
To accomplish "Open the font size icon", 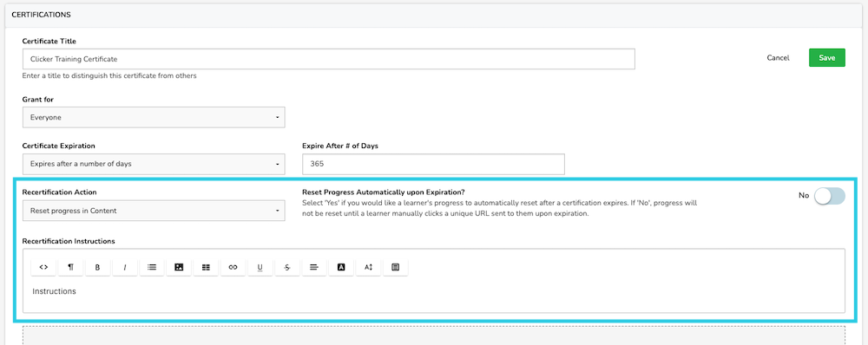I will [x=368, y=267].
